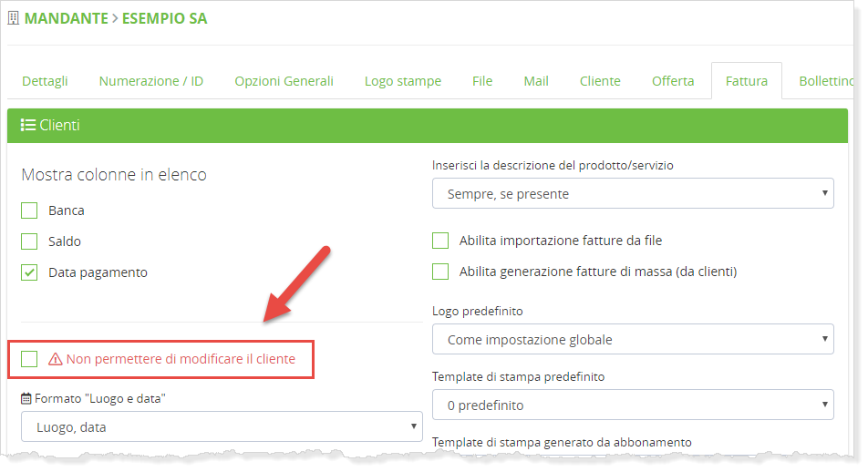Go to the Opzioni Generali tab
This screenshot has width=868, height=472.
[x=284, y=81]
